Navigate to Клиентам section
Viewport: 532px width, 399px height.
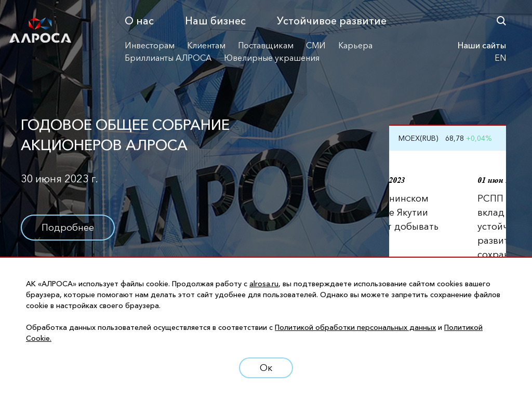click(206, 46)
